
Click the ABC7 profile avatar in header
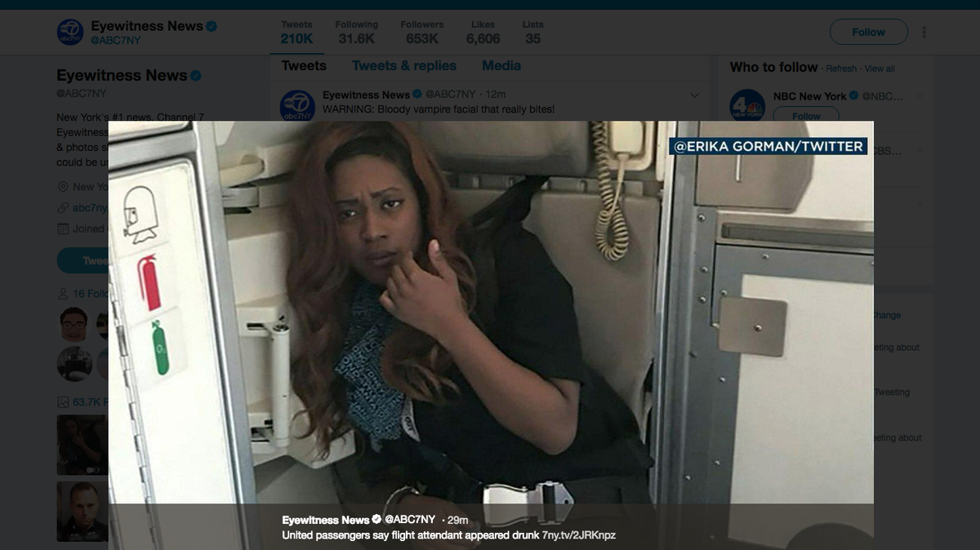(70, 32)
